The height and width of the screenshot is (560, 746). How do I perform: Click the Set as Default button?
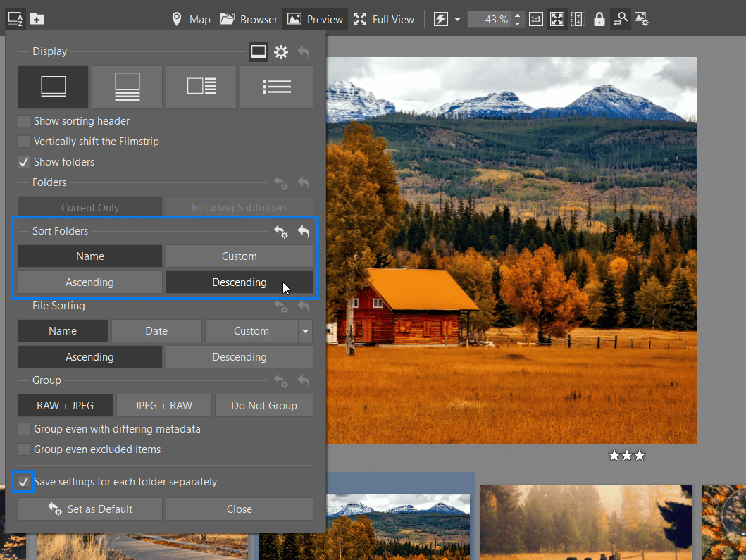point(89,509)
